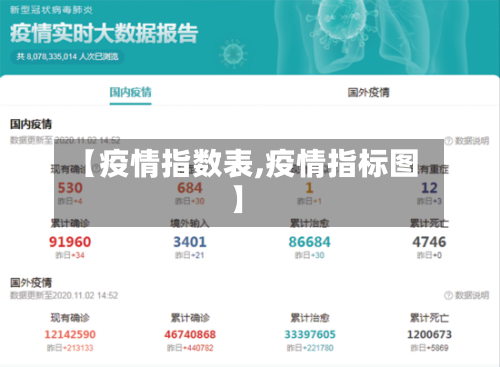500x367 pixels.
Task: Click the overseas timestamp 数据更新至2020.11.02 14:52
Action: pyautogui.click(x=64, y=295)
